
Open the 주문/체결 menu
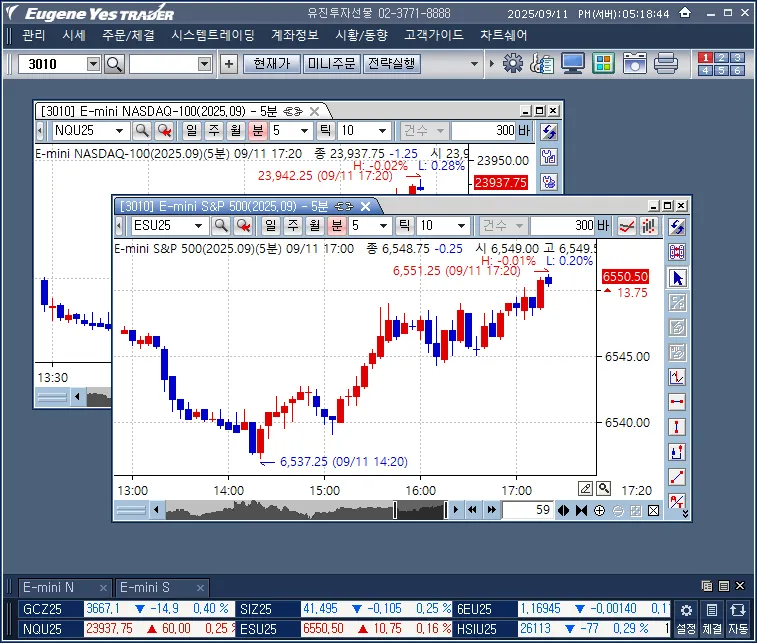pos(128,35)
